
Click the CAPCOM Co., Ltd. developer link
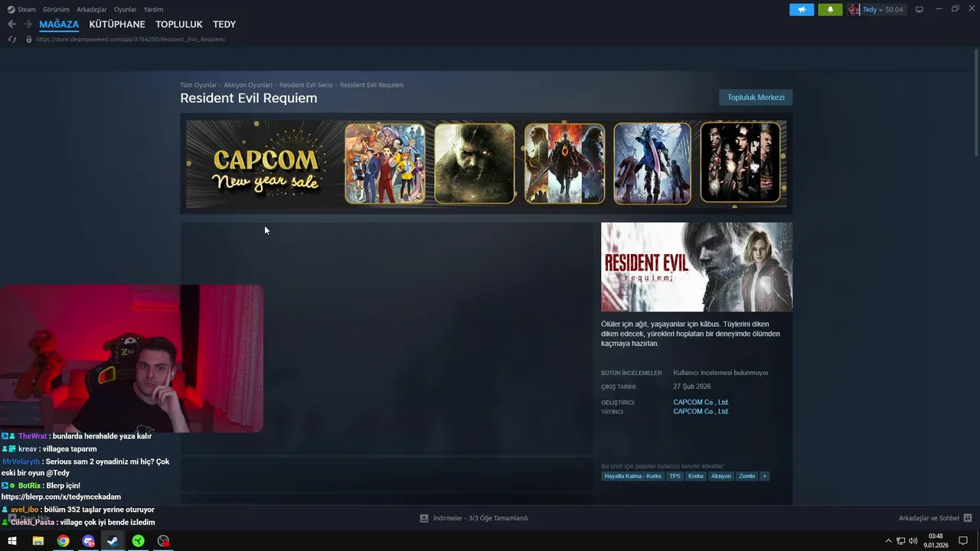701,402
